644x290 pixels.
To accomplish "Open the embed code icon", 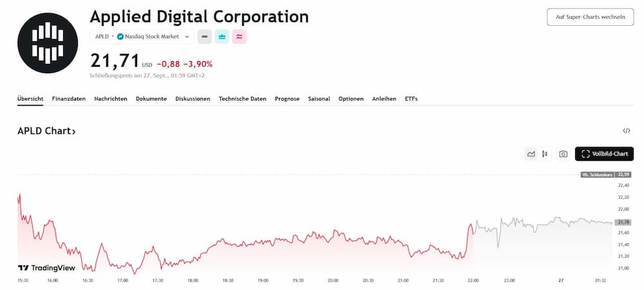I will click(x=627, y=131).
